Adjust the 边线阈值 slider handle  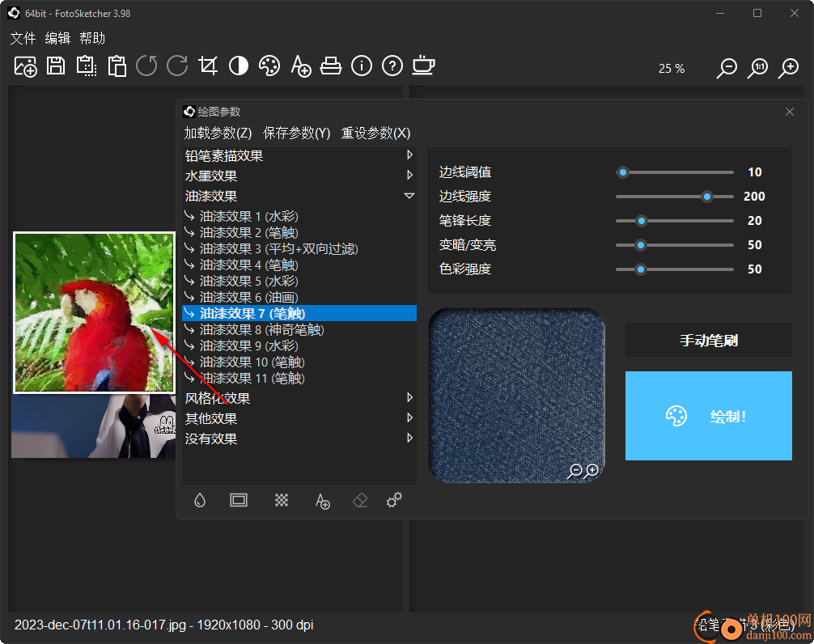point(623,172)
